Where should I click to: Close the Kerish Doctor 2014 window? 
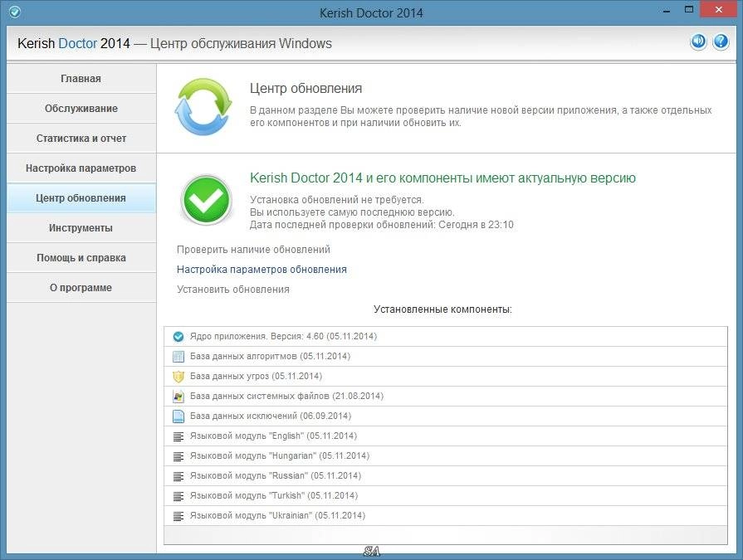(718, 10)
